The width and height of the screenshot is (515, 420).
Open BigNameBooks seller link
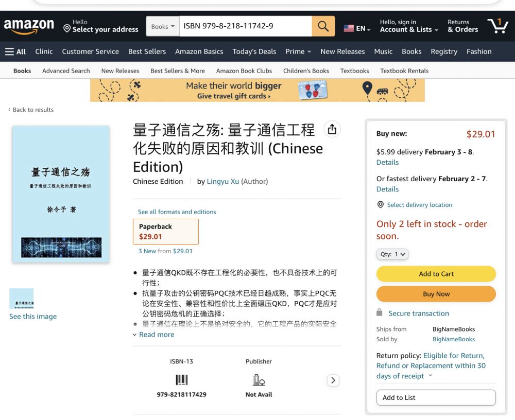tap(454, 339)
